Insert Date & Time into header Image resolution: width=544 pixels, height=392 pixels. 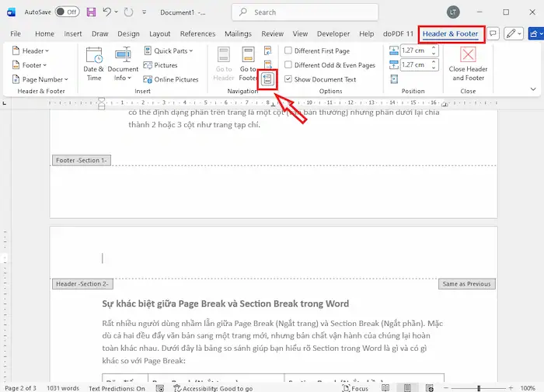click(94, 63)
